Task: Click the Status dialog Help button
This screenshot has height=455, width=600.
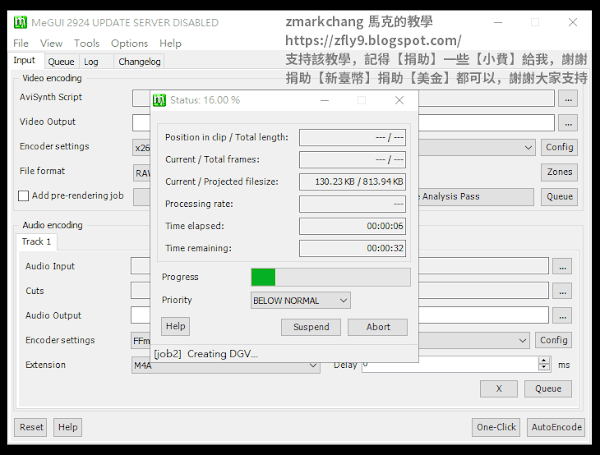Action: point(175,326)
